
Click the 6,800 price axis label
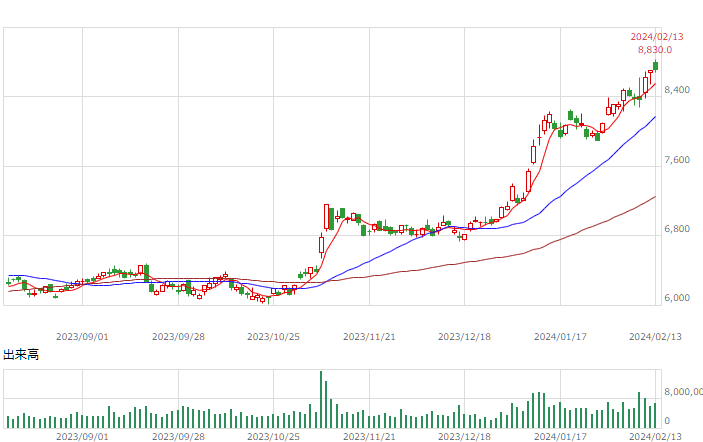677,229
